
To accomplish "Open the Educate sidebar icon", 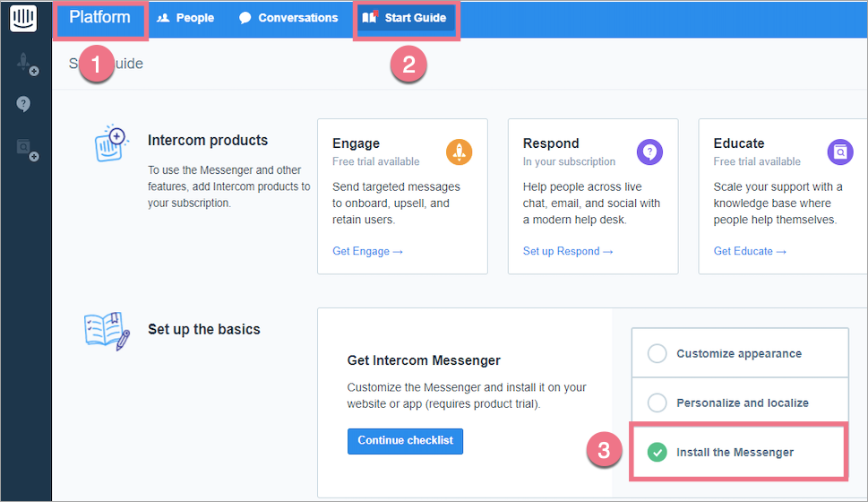I will 25,149.
